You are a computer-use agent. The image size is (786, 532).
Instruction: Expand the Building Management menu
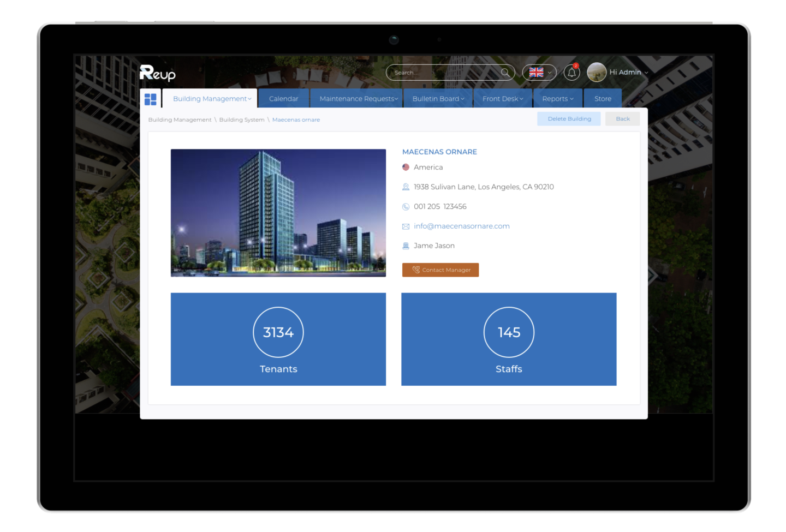point(212,99)
